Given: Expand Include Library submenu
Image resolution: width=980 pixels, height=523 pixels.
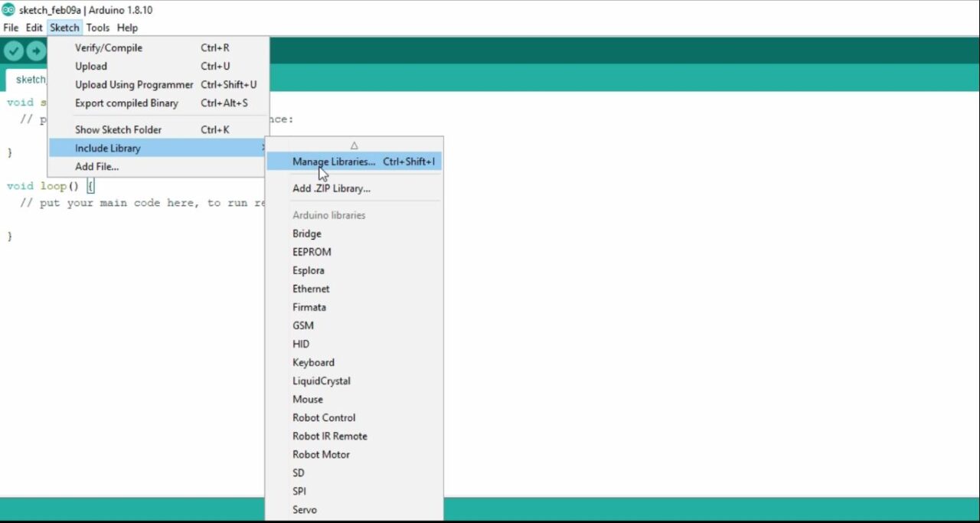Looking at the screenshot, I should tap(158, 148).
